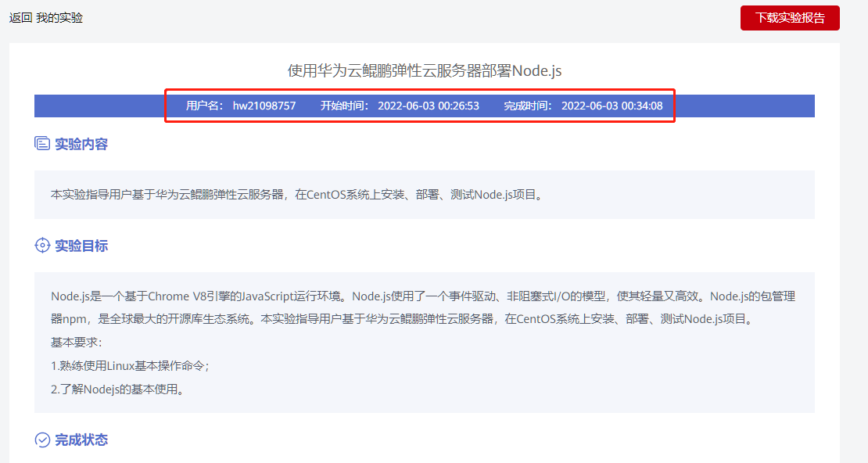Select the 完成状态 heading
Image resolution: width=868 pixels, height=463 pixels.
pos(81,440)
